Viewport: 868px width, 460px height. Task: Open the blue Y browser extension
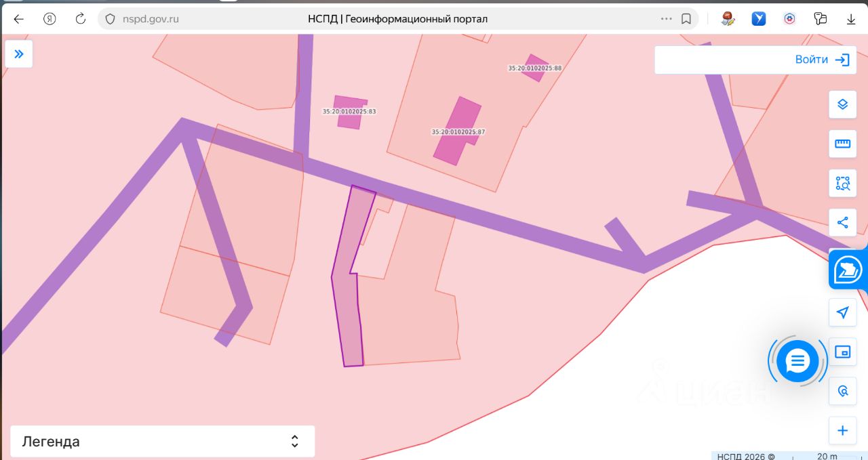pyautogui.click(x=759, y=19)
